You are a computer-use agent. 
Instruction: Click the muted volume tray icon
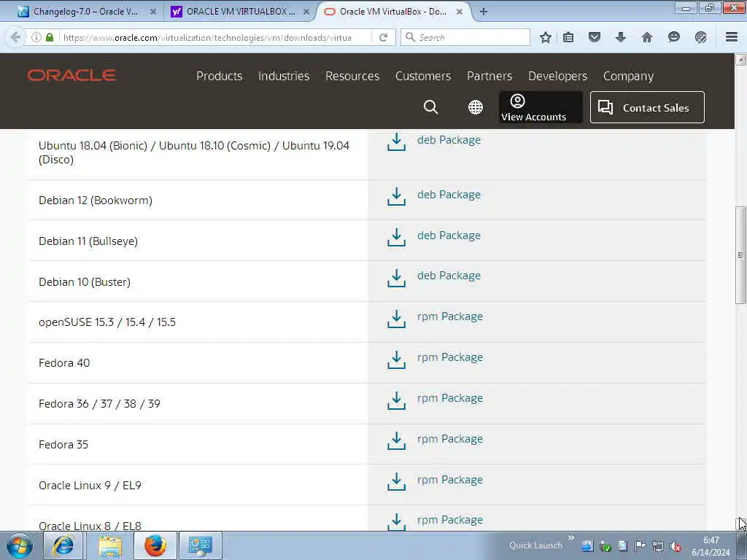(675, 547)
